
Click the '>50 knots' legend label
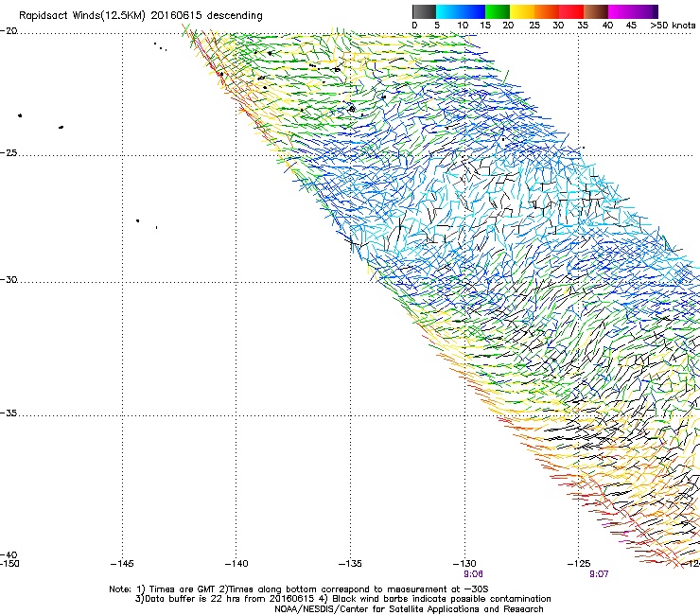[x=673, y=26]
